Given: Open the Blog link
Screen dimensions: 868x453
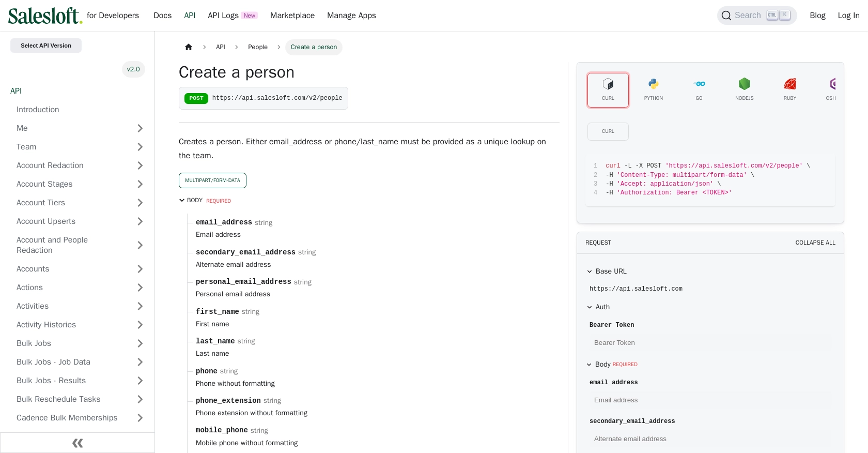Looking at the screenshot, I should coord(817,16).
